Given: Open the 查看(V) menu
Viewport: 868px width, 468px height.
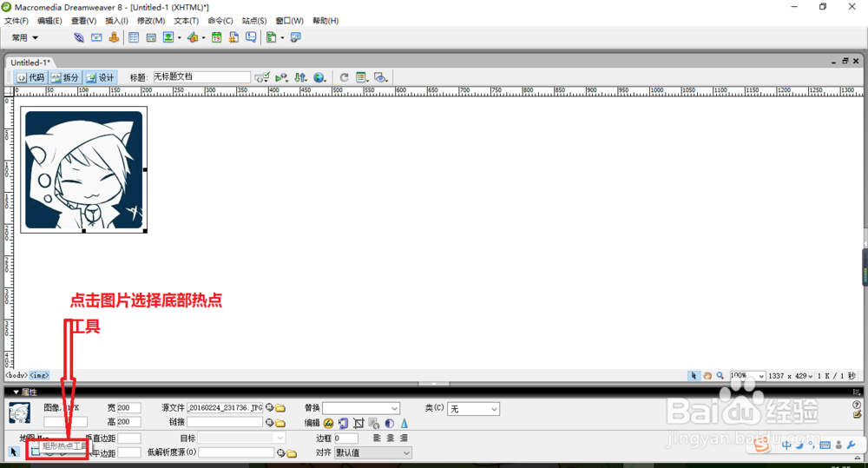Looking at the screenshot, I should [83, 21].
